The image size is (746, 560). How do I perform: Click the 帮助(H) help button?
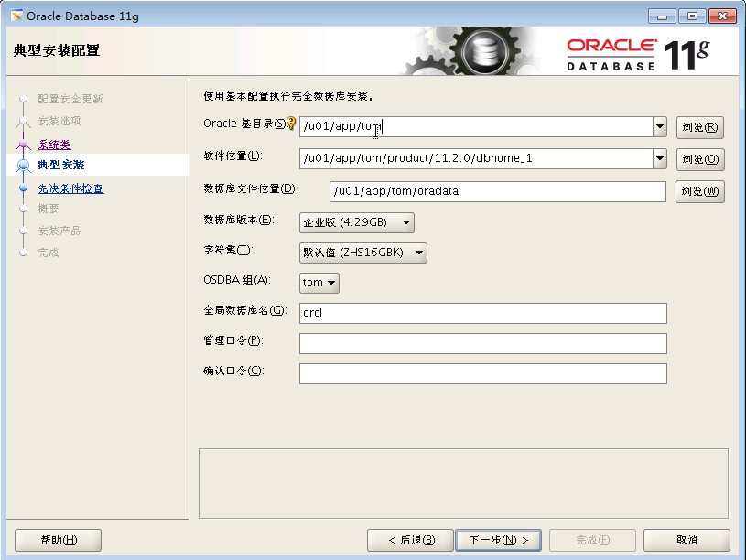(58, 540)
